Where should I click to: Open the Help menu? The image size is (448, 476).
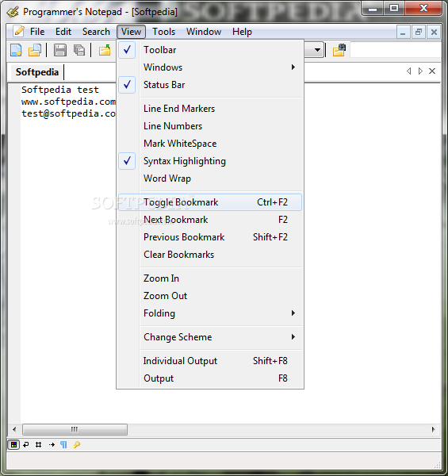tap(242, 32)
